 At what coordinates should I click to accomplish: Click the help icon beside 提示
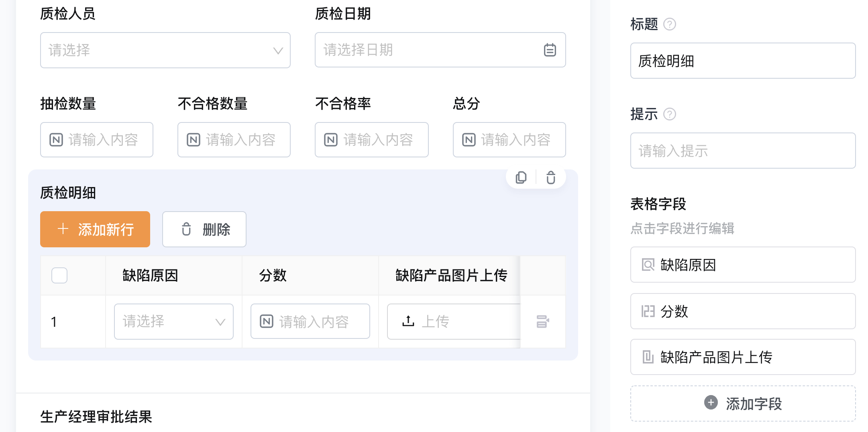(x=670, y=114)
